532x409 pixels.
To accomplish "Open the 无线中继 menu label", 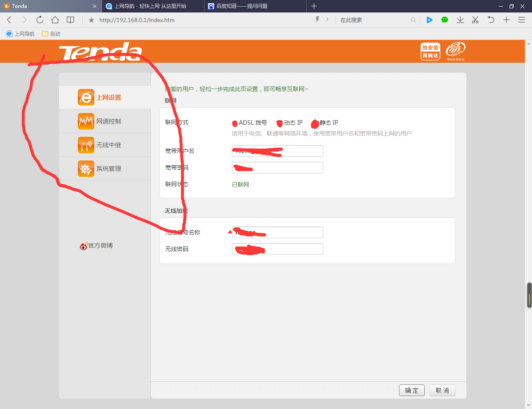I will pos(109,145).
